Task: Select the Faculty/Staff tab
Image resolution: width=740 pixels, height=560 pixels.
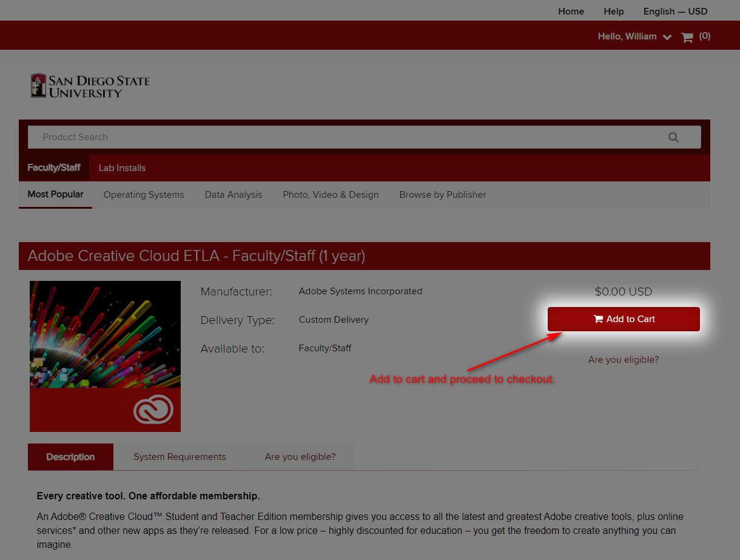Action: (x=54, y=167)
